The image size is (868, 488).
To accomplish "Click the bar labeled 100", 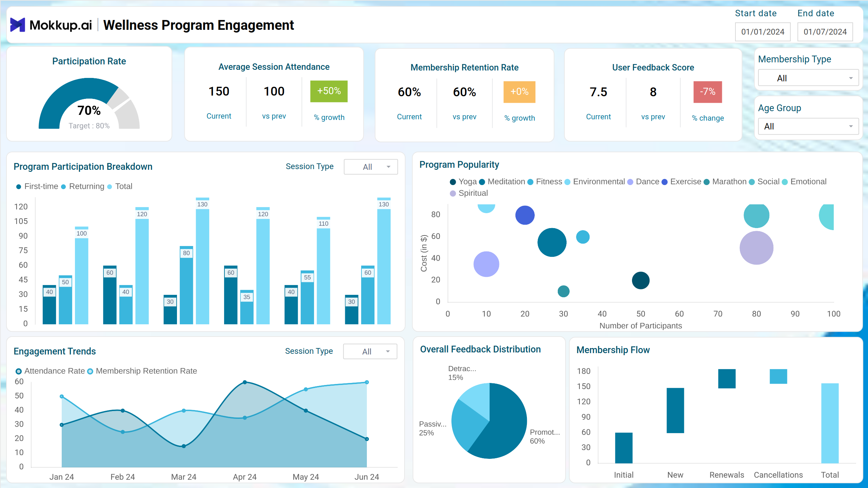I will [82, 276].
